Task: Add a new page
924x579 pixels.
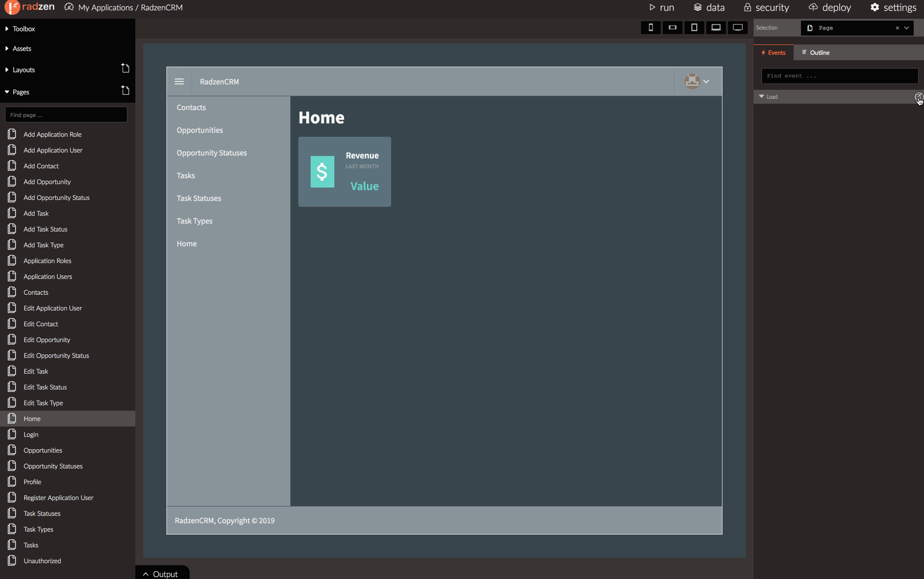Action: (125, 90)
